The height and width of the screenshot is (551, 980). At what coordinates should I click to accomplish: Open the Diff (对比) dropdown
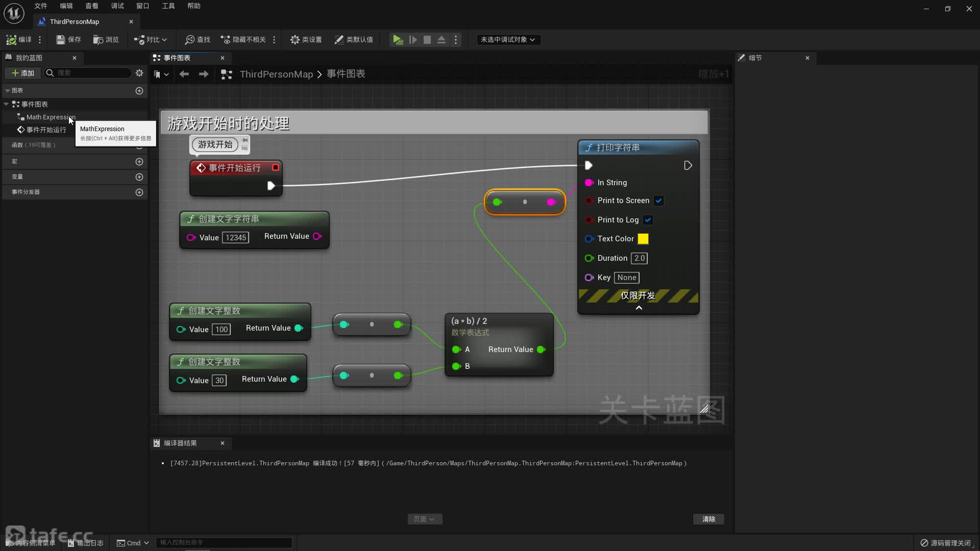(151, 39)
